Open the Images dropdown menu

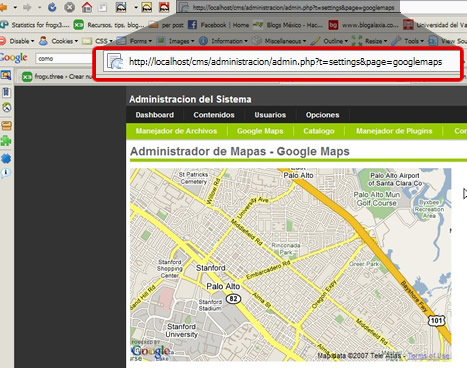coord(181,41)
